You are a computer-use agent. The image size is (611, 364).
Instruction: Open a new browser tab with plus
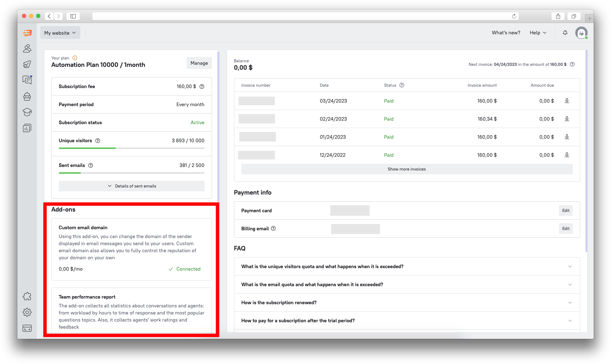pos(589,18)
